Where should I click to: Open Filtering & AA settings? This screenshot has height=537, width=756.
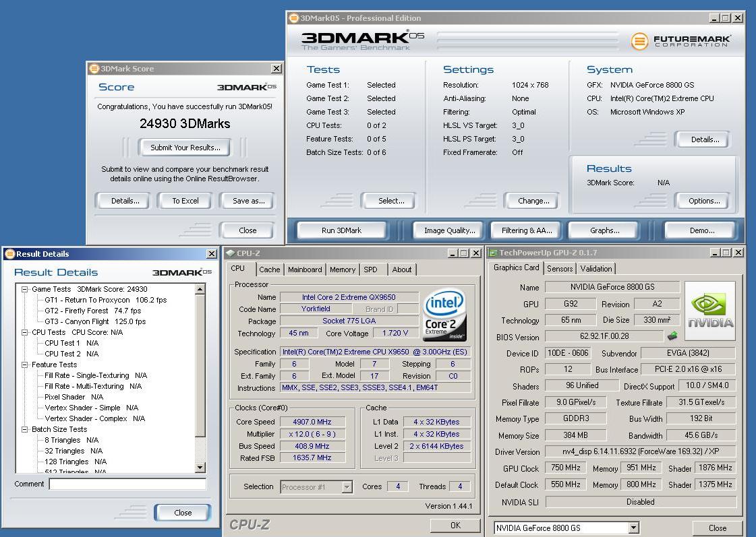(527, 230)
